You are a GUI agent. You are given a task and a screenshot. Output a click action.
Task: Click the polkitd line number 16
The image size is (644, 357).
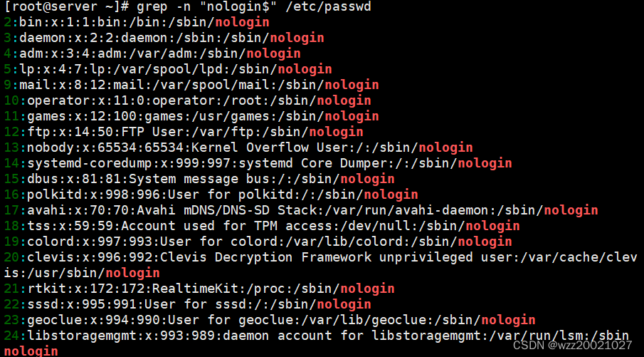coord(11,195)
